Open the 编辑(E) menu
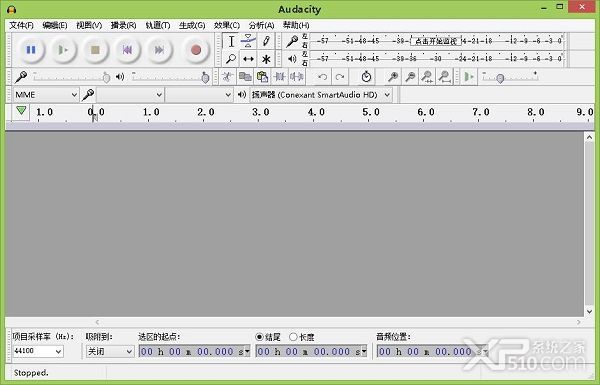Viewport: 600px width, 385px height. pyautogui.click(x=55, y=25)
